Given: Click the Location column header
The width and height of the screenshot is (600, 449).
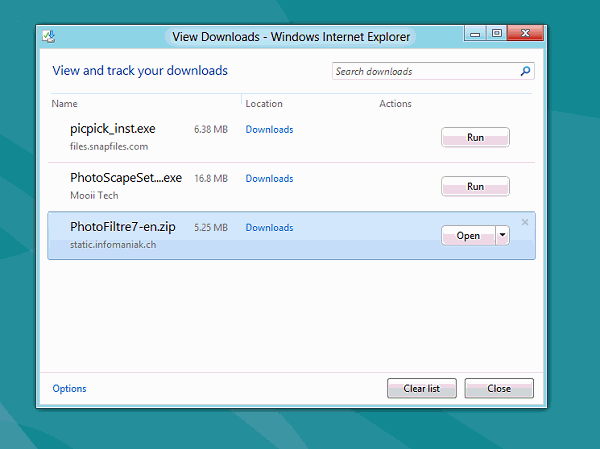Looking at the screenshot, I should click(264, 104).
